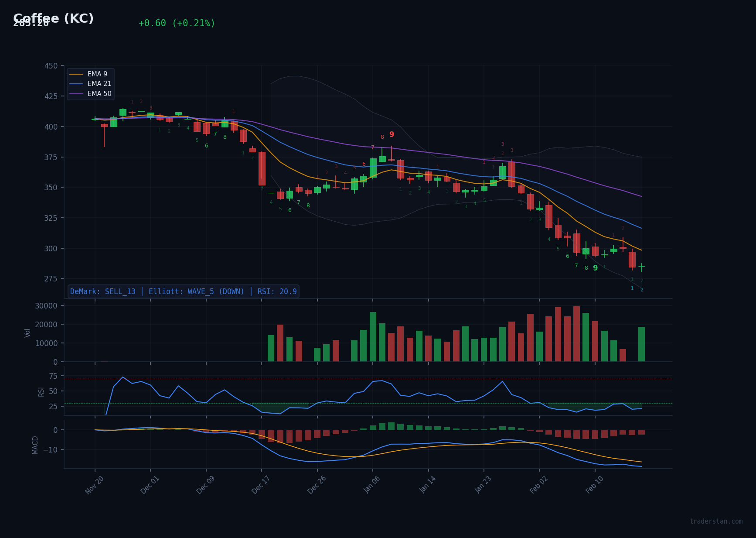Click the DeMark: SELL_13 indicator text

(103, 291)
